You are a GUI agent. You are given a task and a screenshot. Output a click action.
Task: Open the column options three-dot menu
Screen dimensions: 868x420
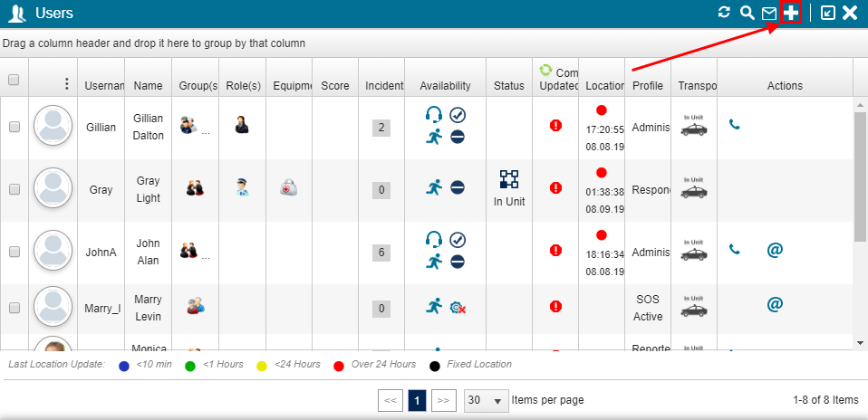tap(66, 84)
